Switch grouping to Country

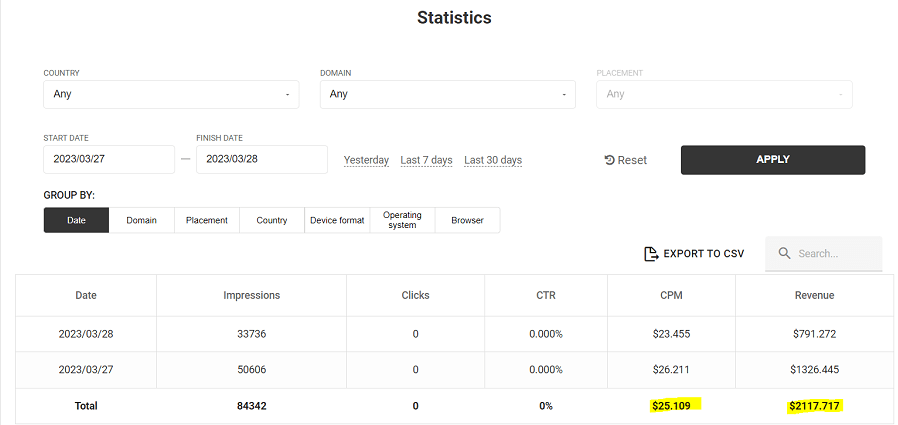(x=272, y=220)
